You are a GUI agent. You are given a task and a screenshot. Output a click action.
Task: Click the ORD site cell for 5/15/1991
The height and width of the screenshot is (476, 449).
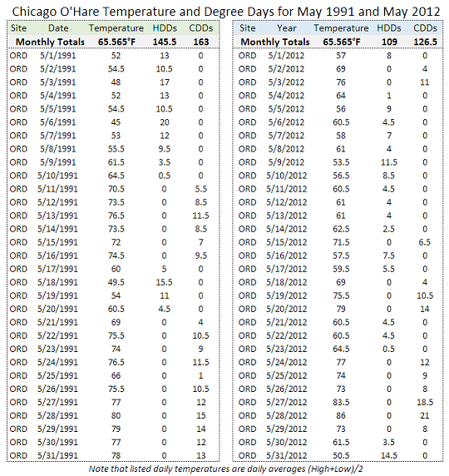[x=18, y=242]
